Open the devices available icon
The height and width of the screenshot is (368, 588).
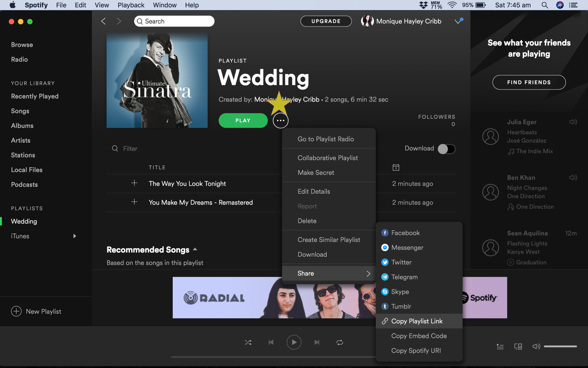pyautogui.click(x=518, y=346)
